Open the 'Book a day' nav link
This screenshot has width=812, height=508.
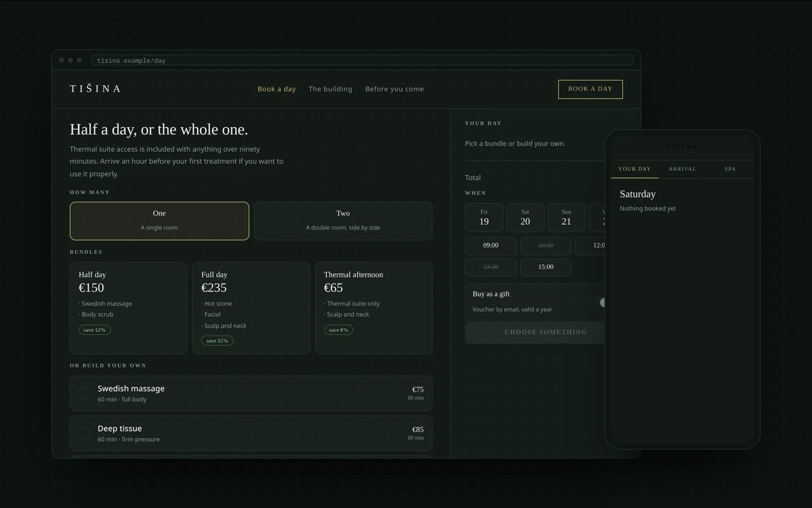277,89
